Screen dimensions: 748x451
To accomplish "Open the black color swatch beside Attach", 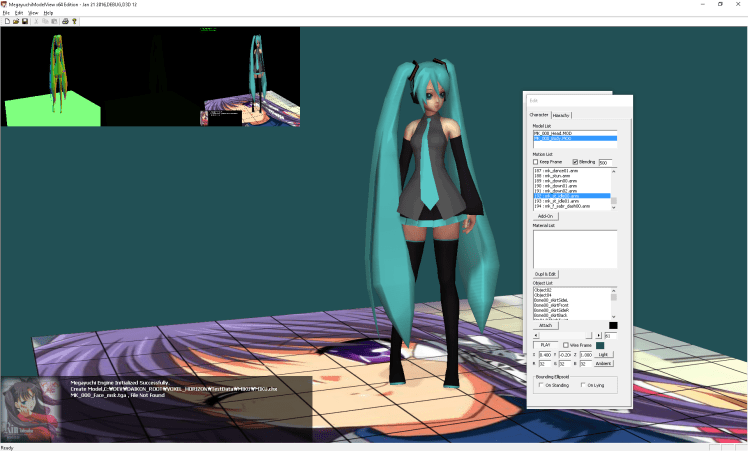I will [613, 325].
